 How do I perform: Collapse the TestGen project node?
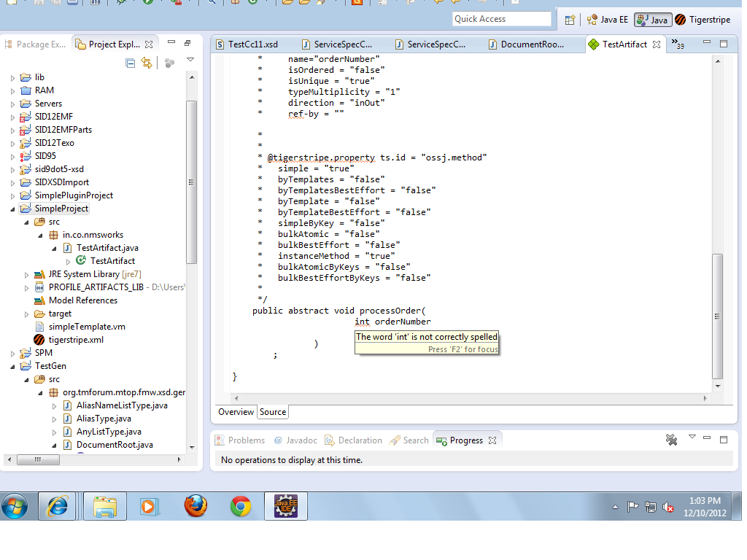[13, 367]
